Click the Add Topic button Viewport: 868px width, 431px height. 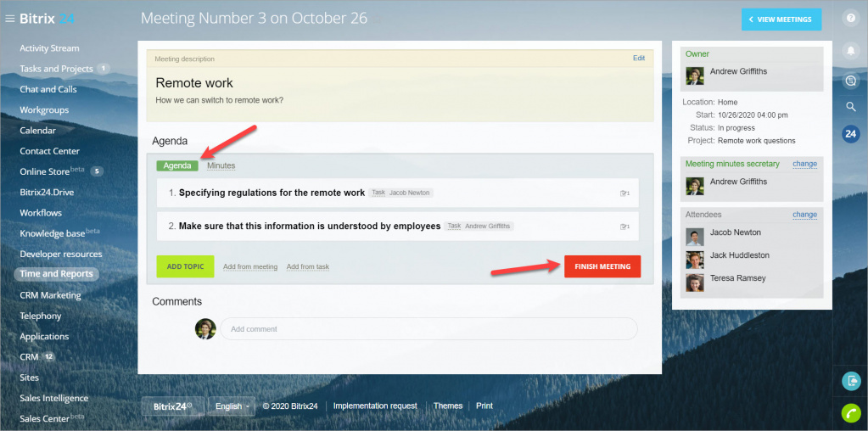(186, 266)
